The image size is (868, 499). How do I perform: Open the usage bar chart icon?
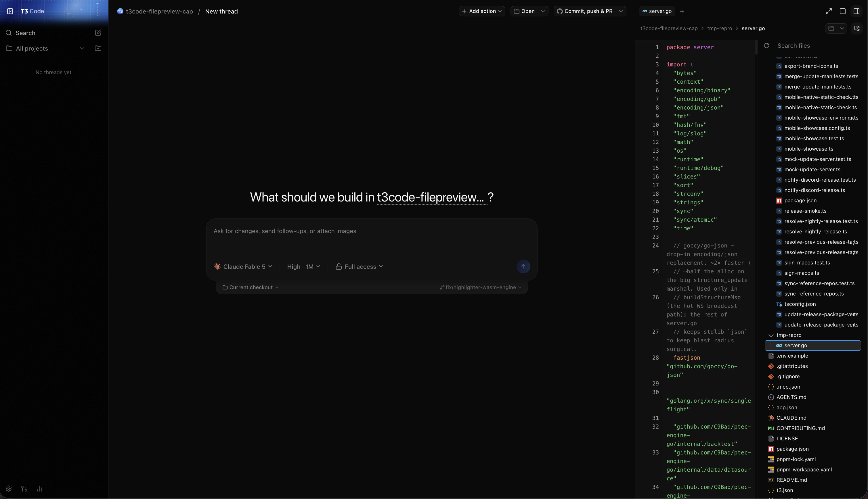[x=40, y=489]
